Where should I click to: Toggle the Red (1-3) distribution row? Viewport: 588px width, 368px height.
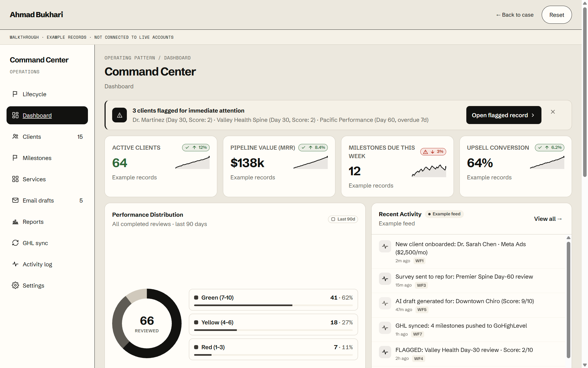coord(273,349)
